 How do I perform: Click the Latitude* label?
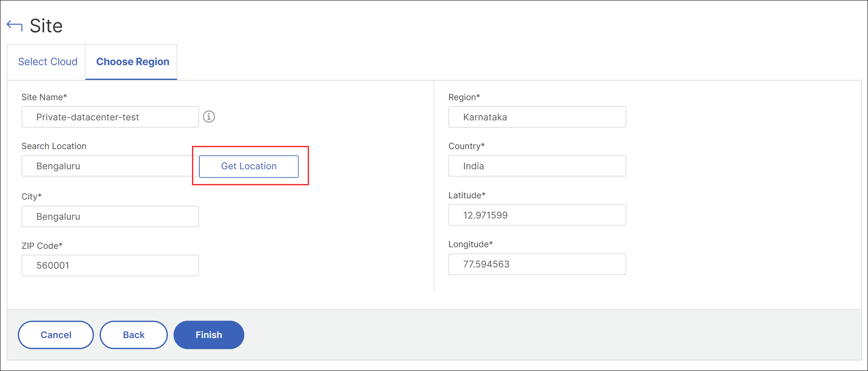(467, 195)
